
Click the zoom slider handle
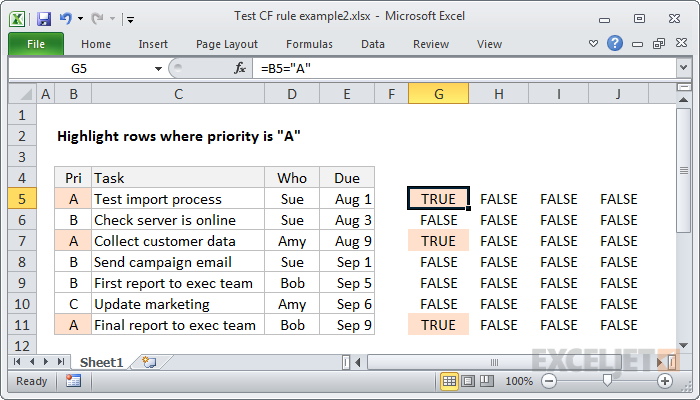607,381
